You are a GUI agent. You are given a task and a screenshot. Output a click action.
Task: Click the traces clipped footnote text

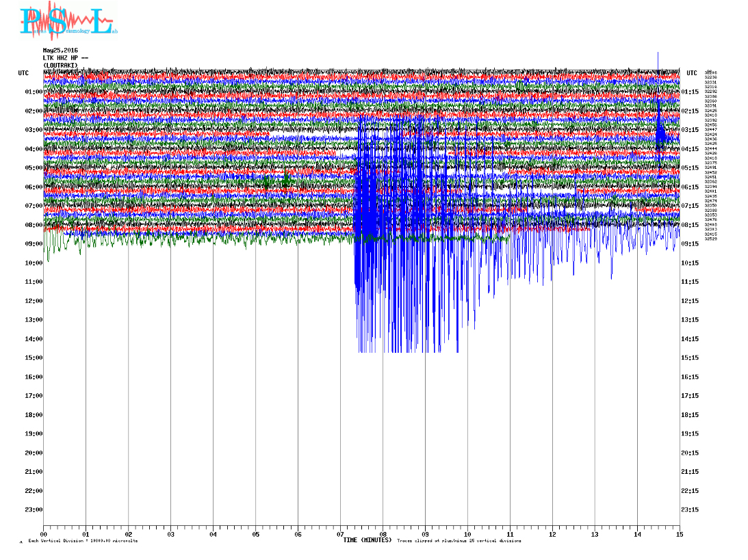tap(459, 541)
